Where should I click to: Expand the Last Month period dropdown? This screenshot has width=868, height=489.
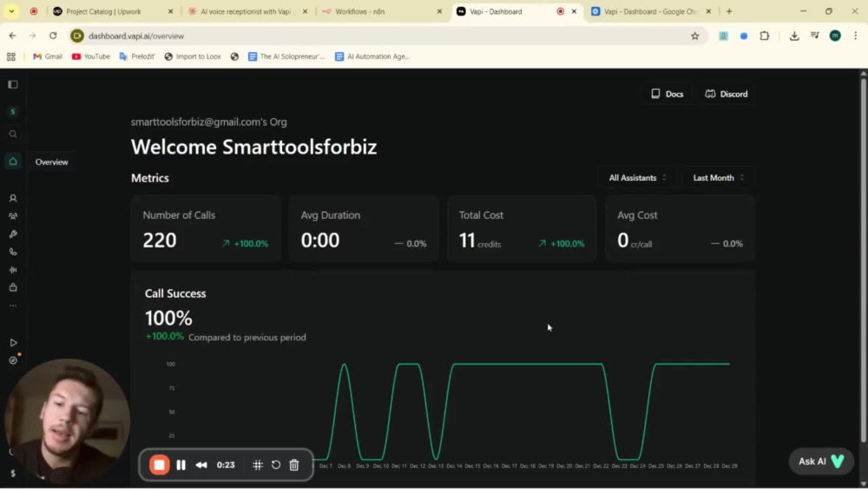[718, 178]
